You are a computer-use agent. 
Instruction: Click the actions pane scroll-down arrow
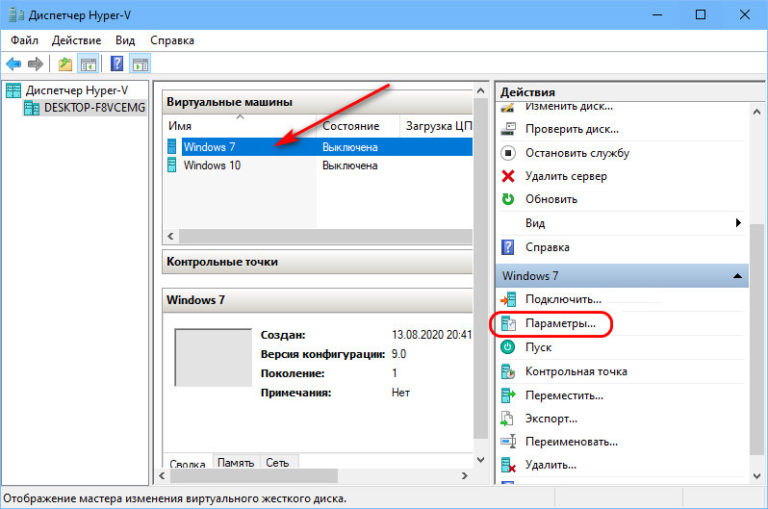757,476
